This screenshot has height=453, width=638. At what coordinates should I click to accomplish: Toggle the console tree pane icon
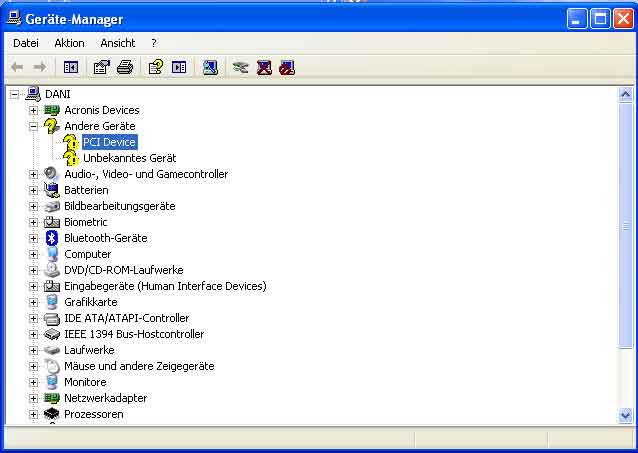pyautogui.click(x=71, y=67)
